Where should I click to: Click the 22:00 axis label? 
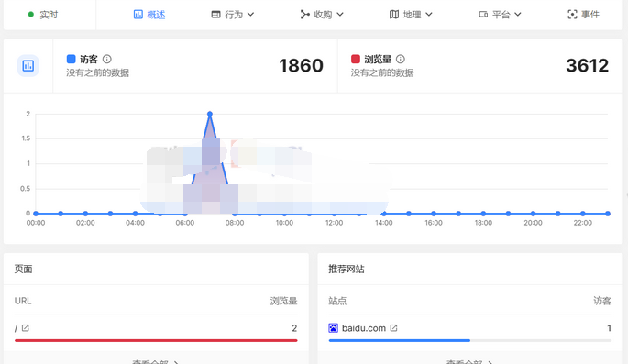point(583,223)
